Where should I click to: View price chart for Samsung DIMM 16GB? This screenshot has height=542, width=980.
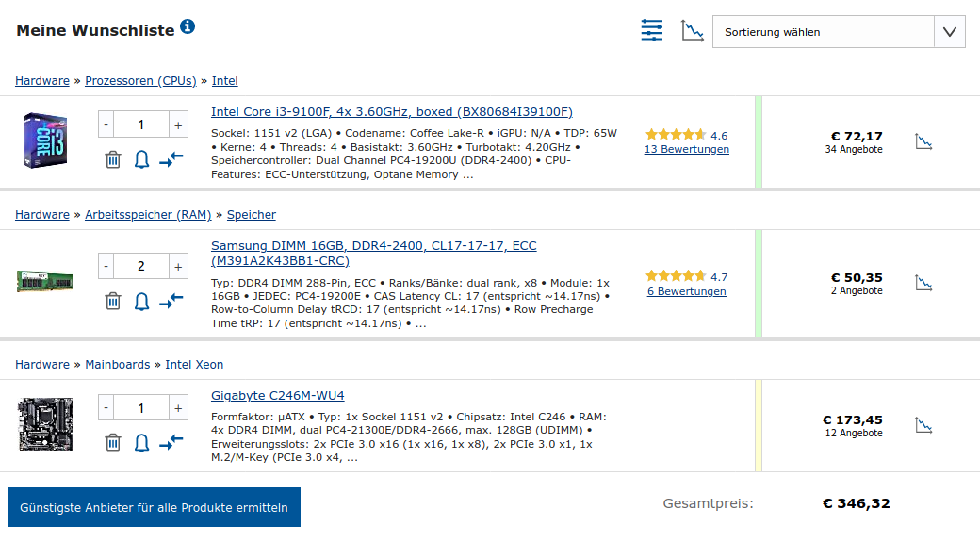point(923,283)
